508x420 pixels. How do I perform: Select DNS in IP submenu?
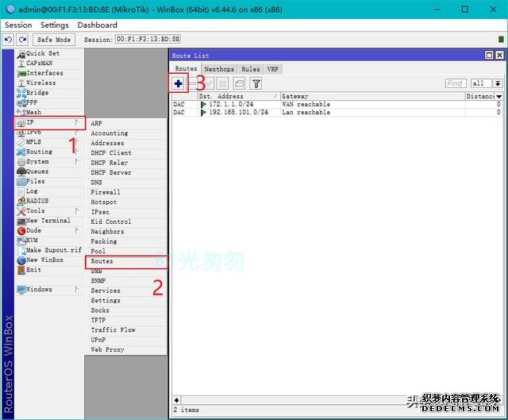pyautogui.click(x=126, y=182)
